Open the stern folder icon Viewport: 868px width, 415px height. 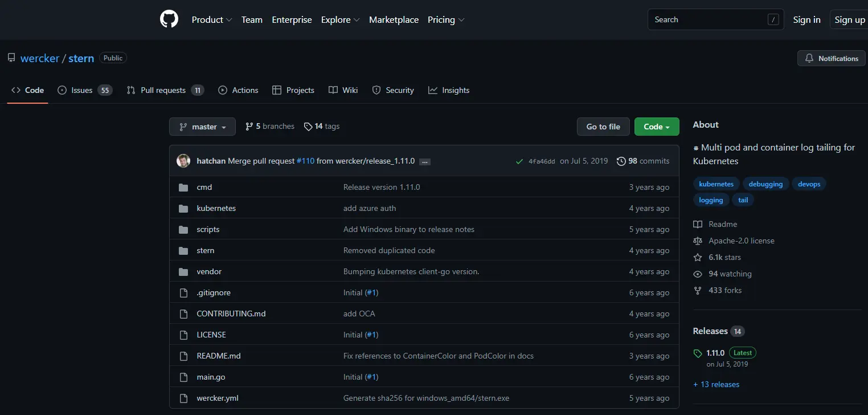[183, 250]
